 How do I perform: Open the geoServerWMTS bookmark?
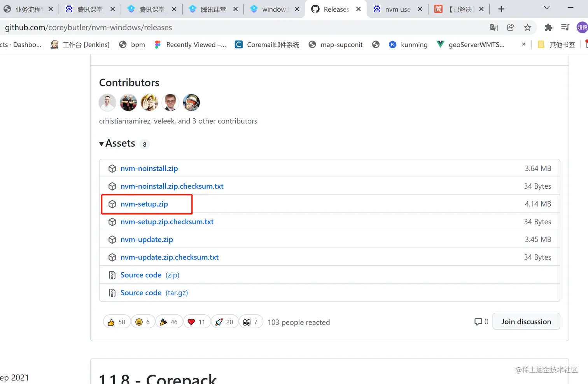471,44
